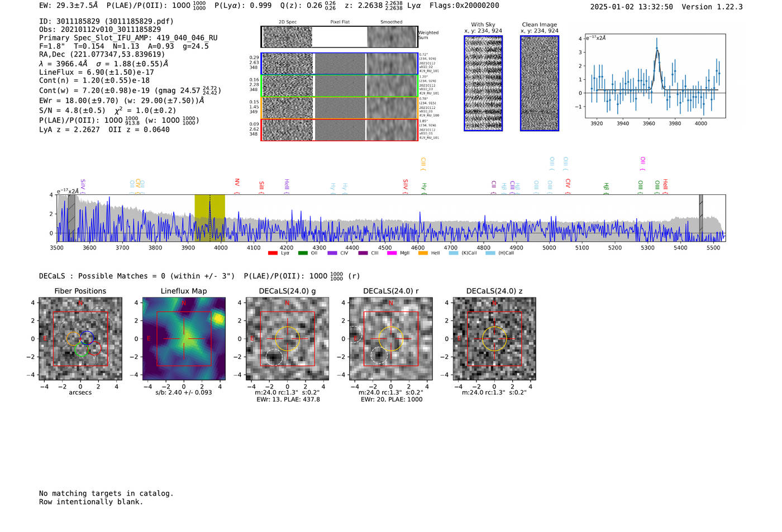Click 'EWr: 20. PLAE: 1000' caption
782x532 pixels.
(392, 400)
